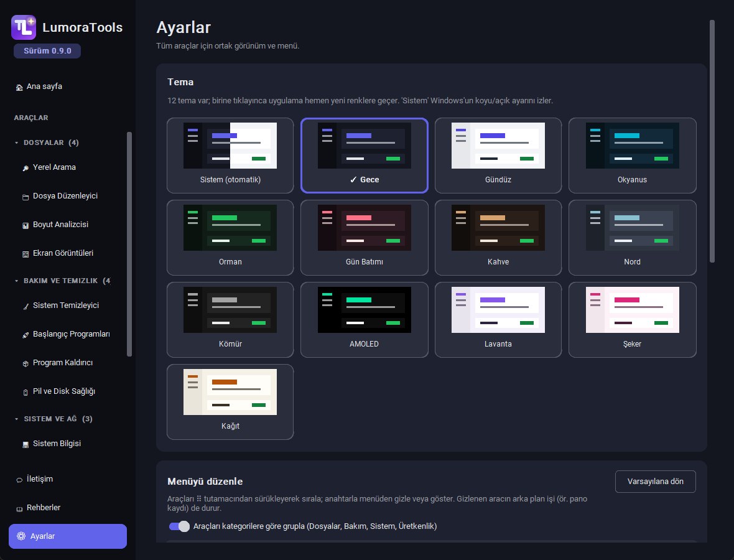Pick the Lavanta theme card
Screen dimensions: 734x560
point(498,320)
